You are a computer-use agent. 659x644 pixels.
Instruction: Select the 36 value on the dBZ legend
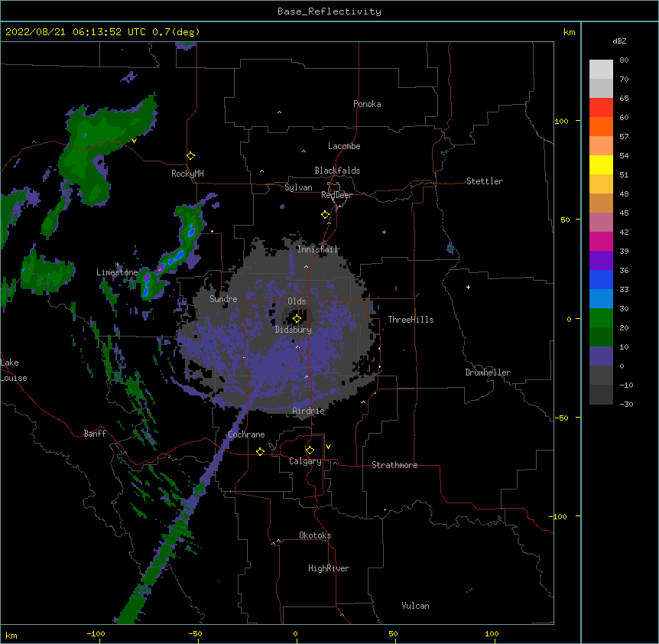pos(624,270)
